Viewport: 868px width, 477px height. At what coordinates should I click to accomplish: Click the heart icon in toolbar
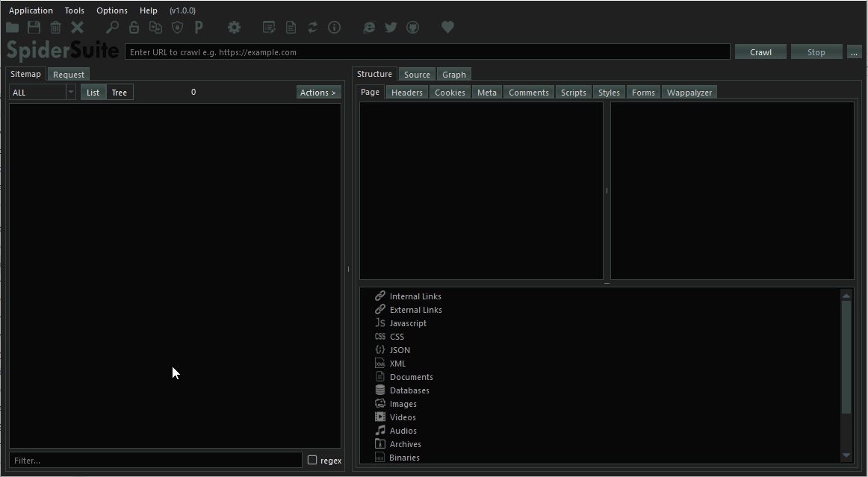pos(447,28)
